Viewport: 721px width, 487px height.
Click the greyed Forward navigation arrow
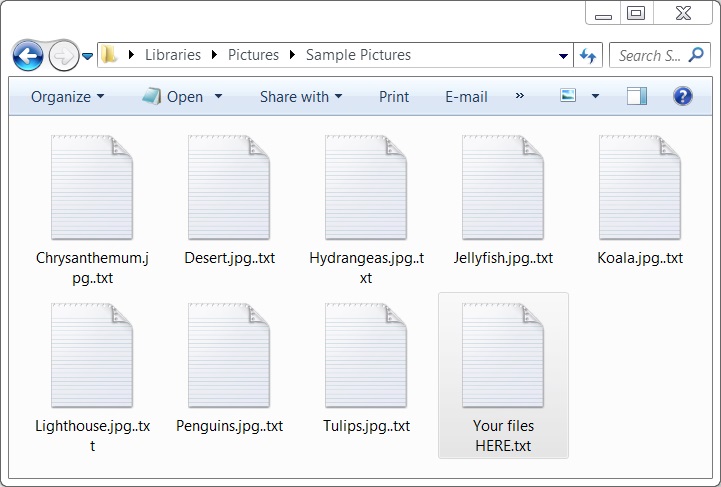pos(63,56)
